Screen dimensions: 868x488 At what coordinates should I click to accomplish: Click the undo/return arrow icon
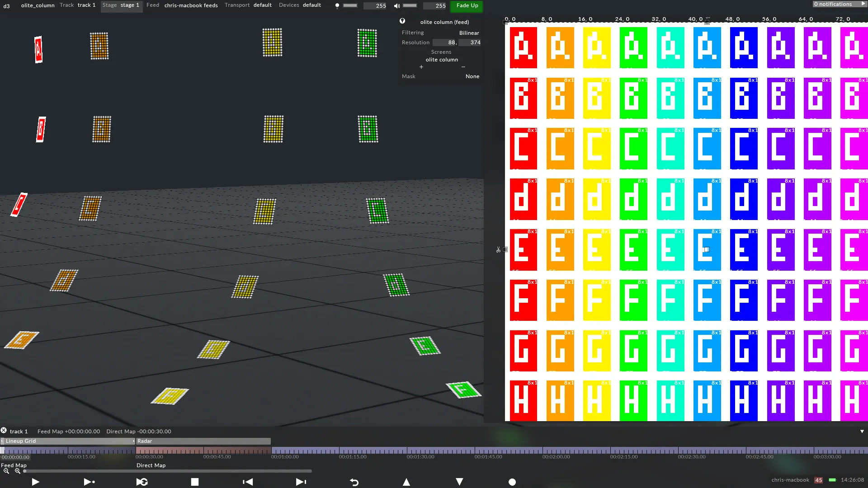(354, 482)
